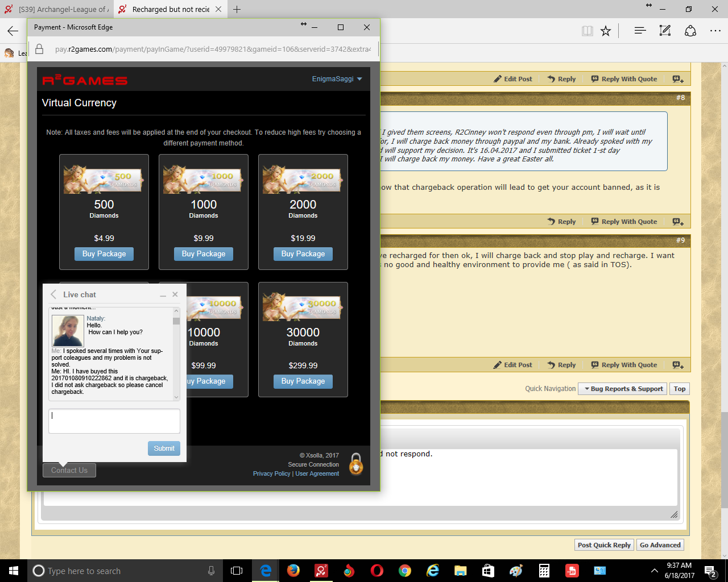Open a new browser tab
This screenshot has width=728, height=582.
[x=237, y=9]
